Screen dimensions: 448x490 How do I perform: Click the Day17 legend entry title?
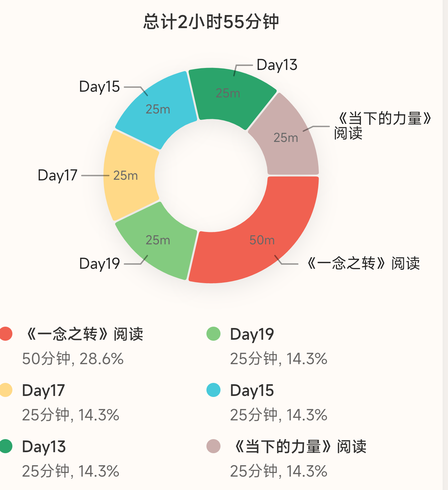click(x=43, y=390)
